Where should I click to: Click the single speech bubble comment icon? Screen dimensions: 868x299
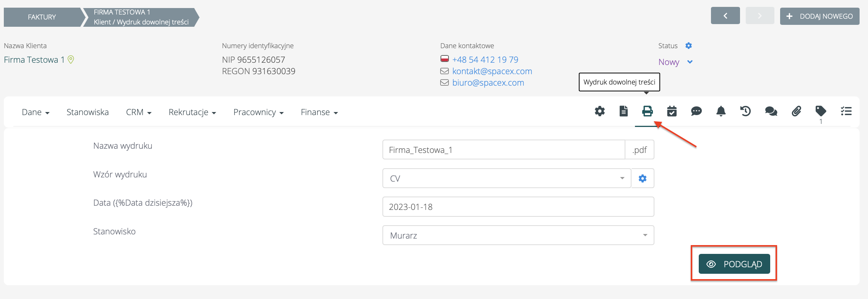coord(696,111)
